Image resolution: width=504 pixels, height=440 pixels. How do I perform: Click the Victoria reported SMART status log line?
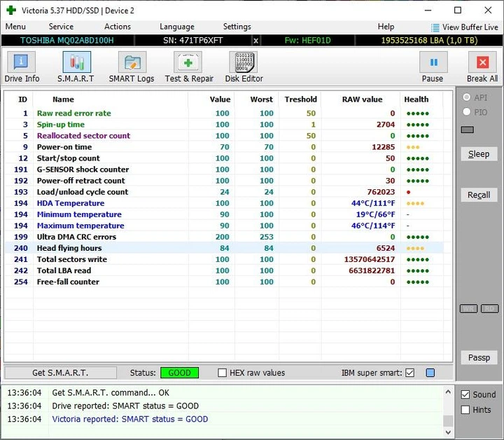tap(130, 419)
